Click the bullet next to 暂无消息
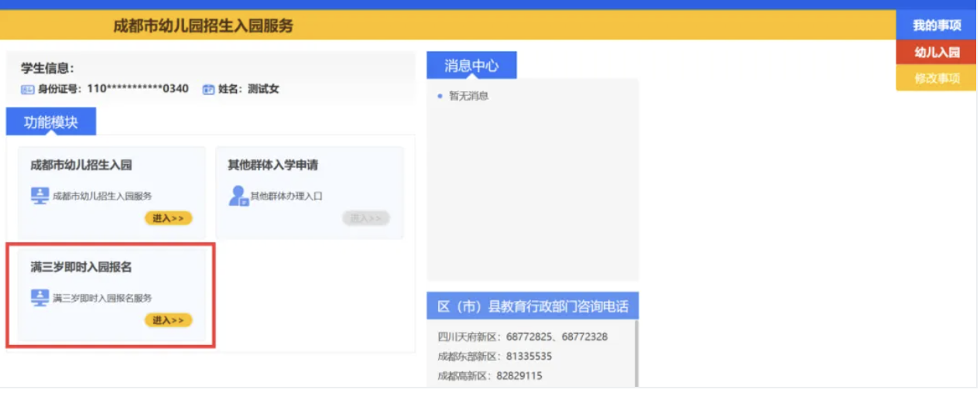This screenshot has width=980, height=393. [x=440, y=96]
